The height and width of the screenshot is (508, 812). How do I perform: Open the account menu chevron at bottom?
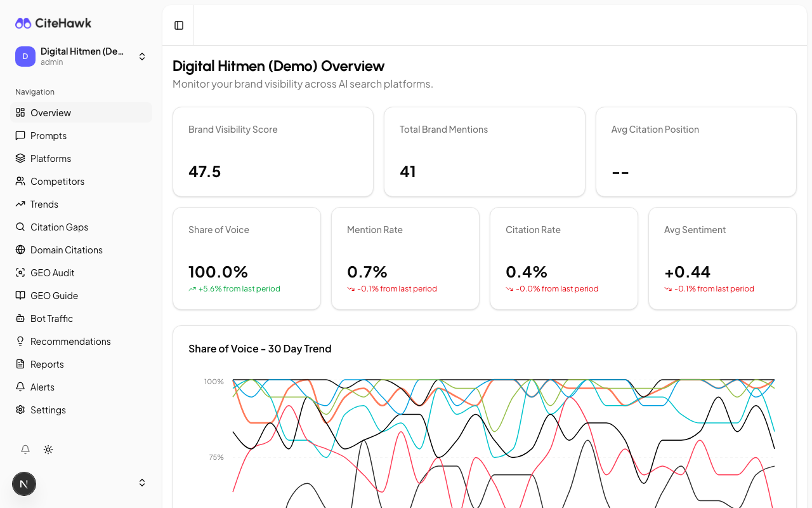[142, 482]
